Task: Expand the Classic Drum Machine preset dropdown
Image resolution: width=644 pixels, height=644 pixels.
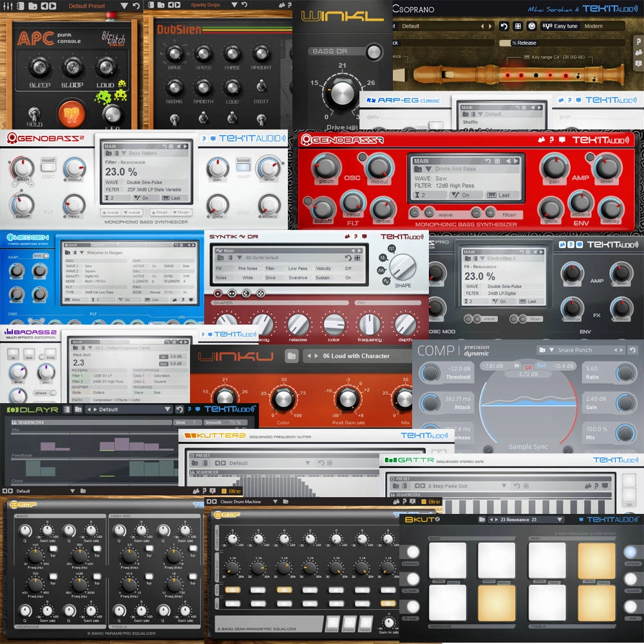Action: pos(275,502)
